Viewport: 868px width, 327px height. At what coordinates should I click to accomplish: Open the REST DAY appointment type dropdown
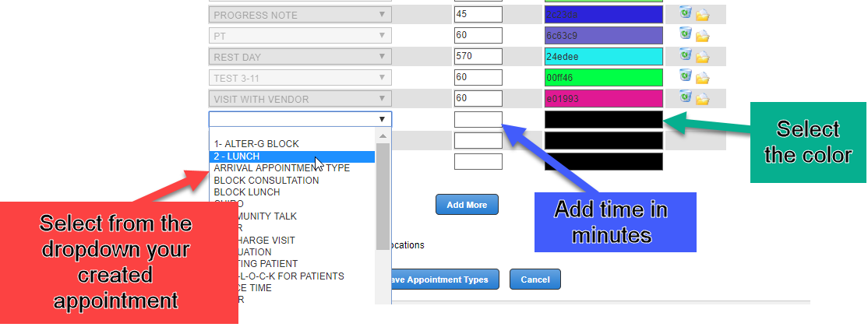click(300, 57)
